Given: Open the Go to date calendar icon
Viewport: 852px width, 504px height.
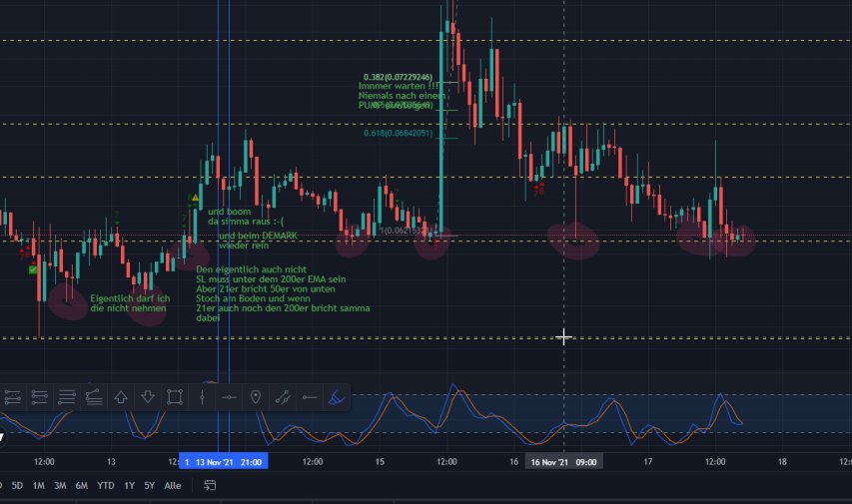Looking at the screenshot, I should pos(210,485).
